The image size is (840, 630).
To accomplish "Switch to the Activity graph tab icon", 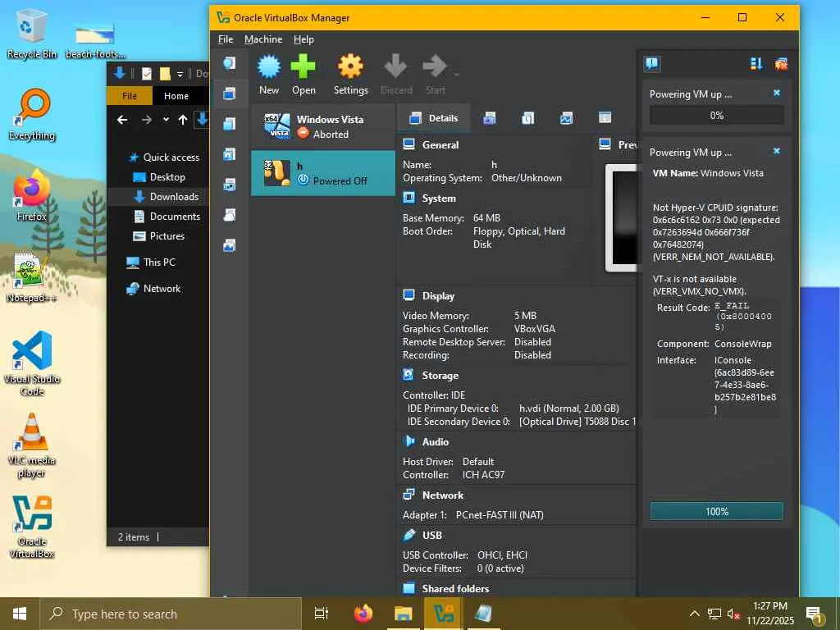I will point(566,118).
